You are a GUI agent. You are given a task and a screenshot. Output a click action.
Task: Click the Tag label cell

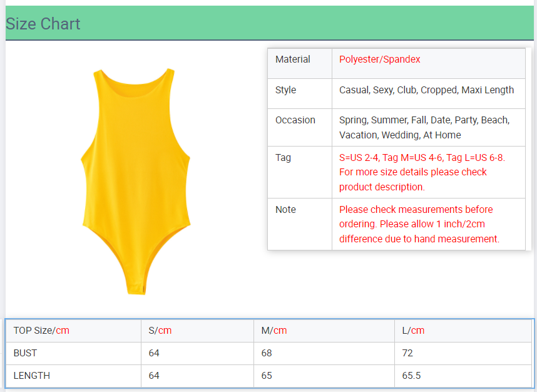(x=284, y=158)
